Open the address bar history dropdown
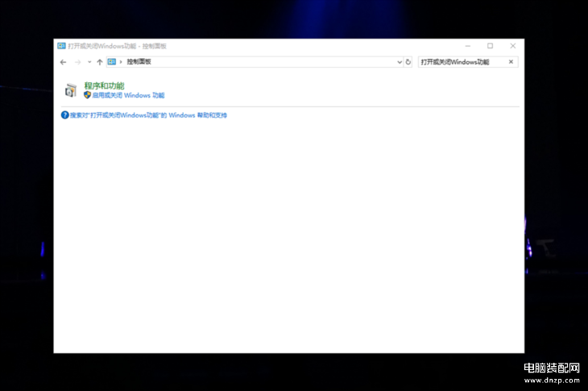588x391 pixels. pyautogui.click(x=400, y=62)
